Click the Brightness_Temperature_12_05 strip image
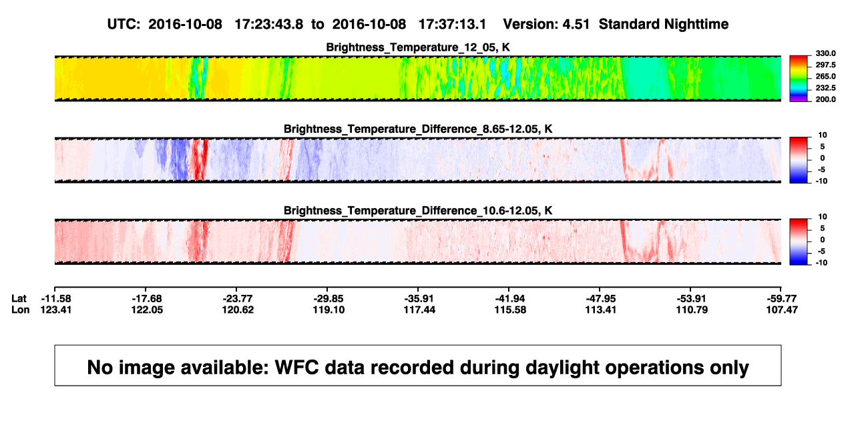The width and height of the screenshot is (868, 445). pos(417,78)
